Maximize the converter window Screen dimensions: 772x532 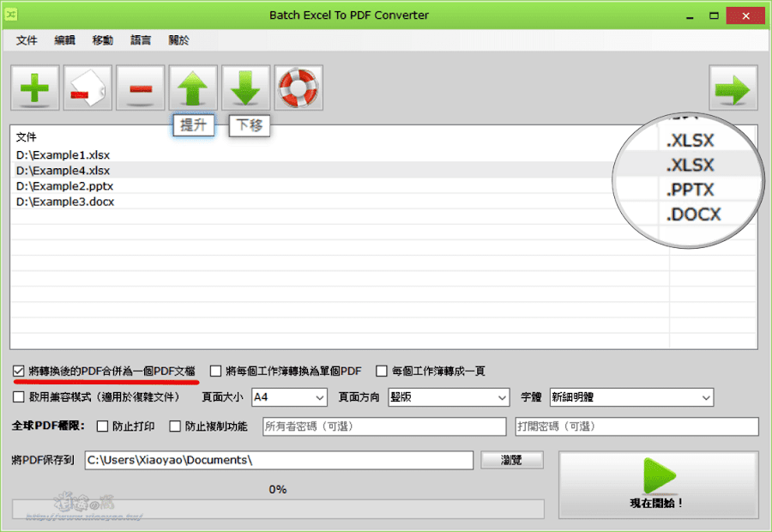click(714, 15)
